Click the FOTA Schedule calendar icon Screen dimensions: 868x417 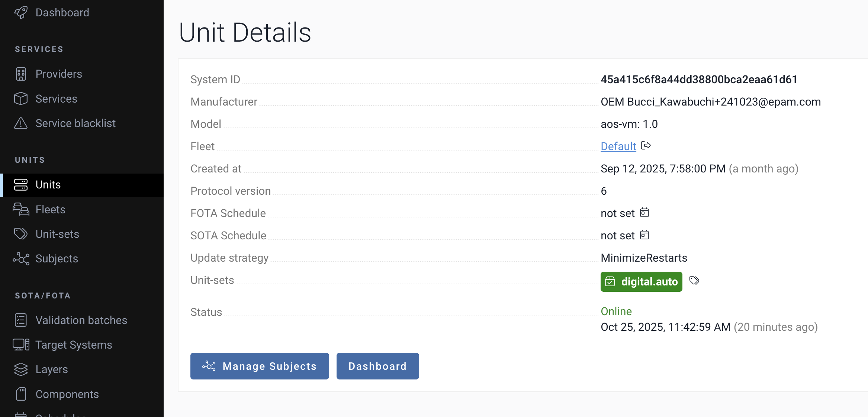pos(644,213)
